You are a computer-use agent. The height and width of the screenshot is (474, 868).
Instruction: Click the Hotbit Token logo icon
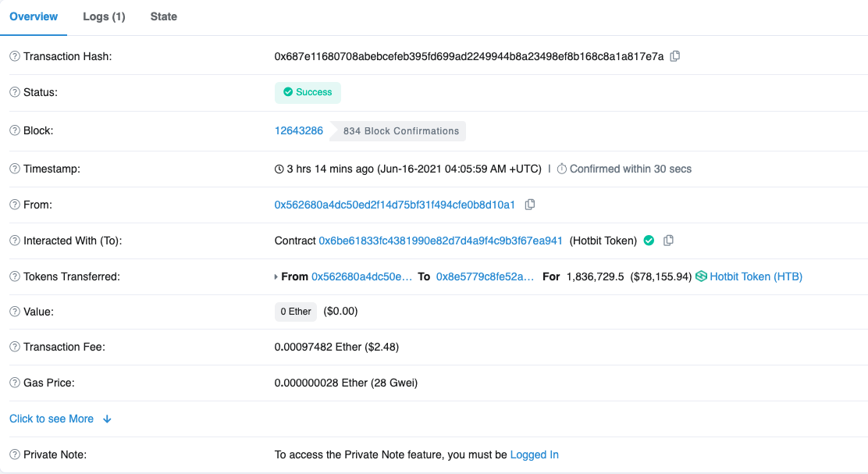[x=701, y=276]
